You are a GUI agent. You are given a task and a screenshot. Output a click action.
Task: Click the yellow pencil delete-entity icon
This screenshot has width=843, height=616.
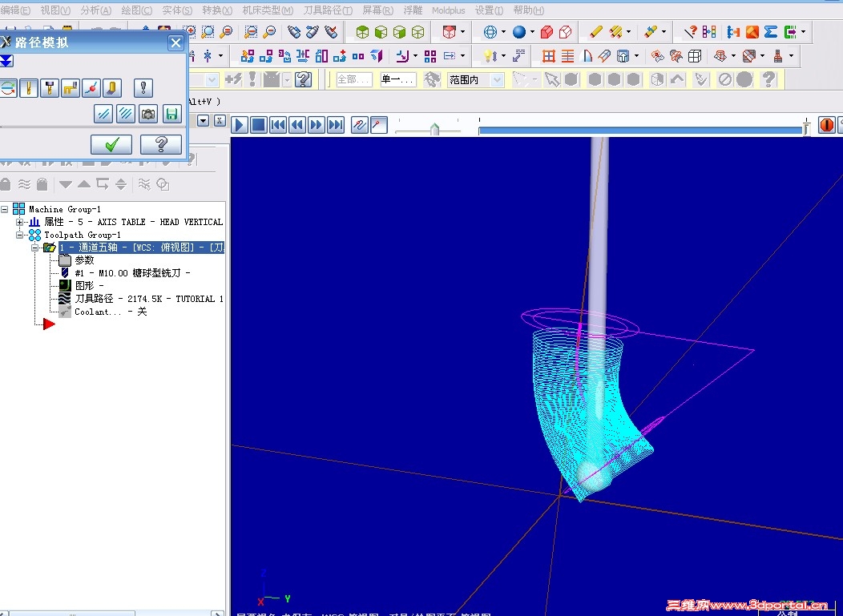coord(595,32)
